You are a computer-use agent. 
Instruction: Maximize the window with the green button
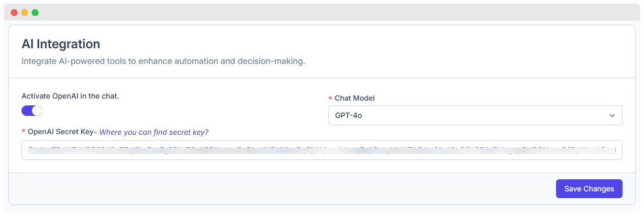(x=35, y=13)
